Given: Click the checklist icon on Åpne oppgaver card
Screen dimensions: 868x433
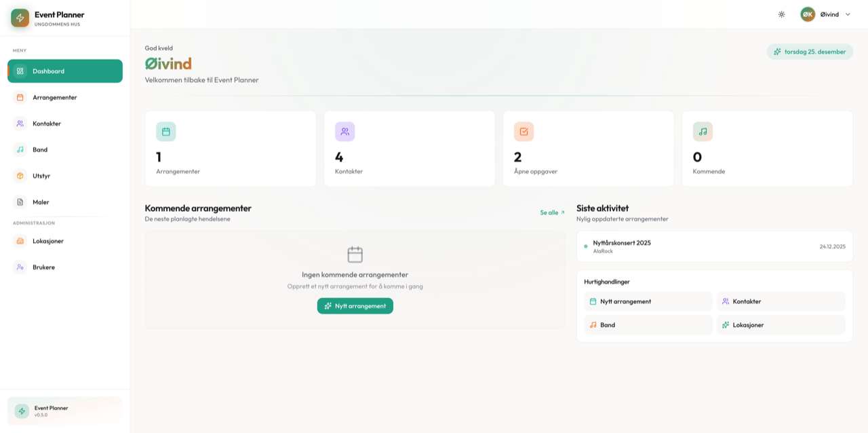Looking at the screenshot, I should pyautogui.click(x=524, y=130).
